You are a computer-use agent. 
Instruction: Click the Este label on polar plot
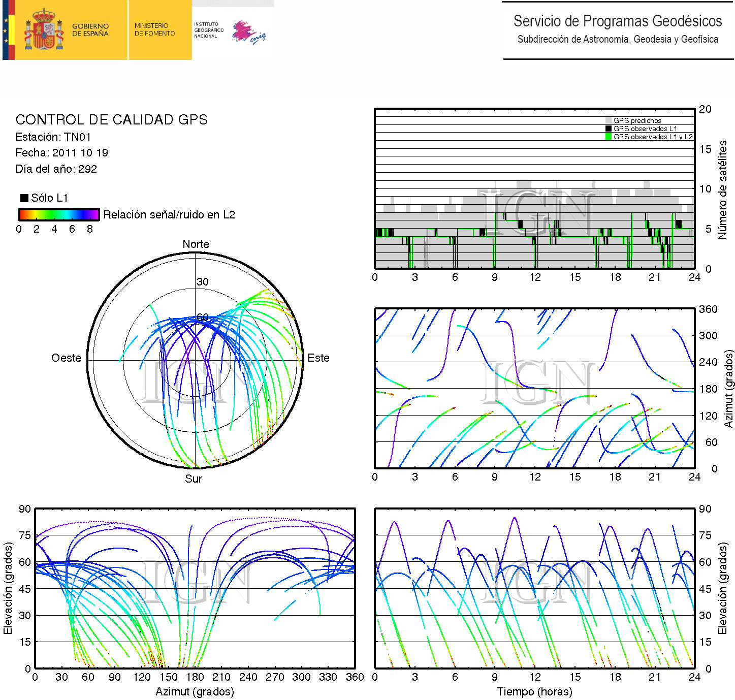coord(318,358)
